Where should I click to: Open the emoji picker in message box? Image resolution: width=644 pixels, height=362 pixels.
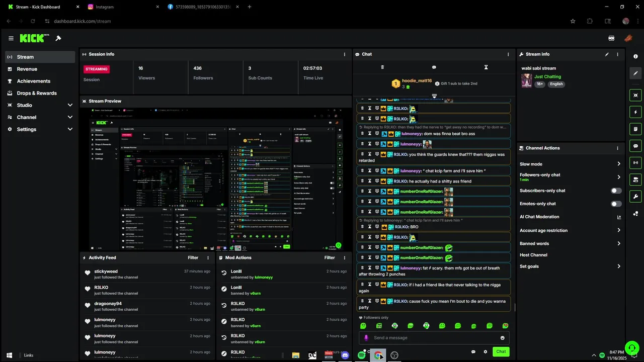(x=502, y=338)
